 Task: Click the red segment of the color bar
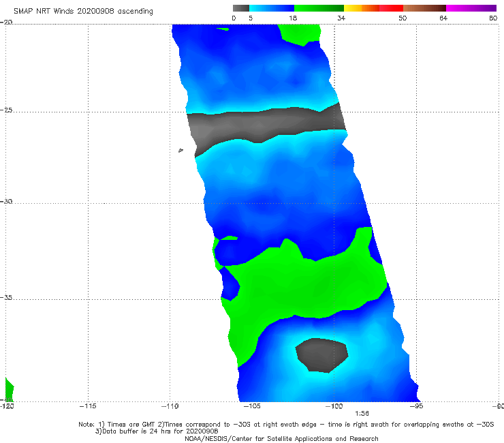(x=391, y=8)
